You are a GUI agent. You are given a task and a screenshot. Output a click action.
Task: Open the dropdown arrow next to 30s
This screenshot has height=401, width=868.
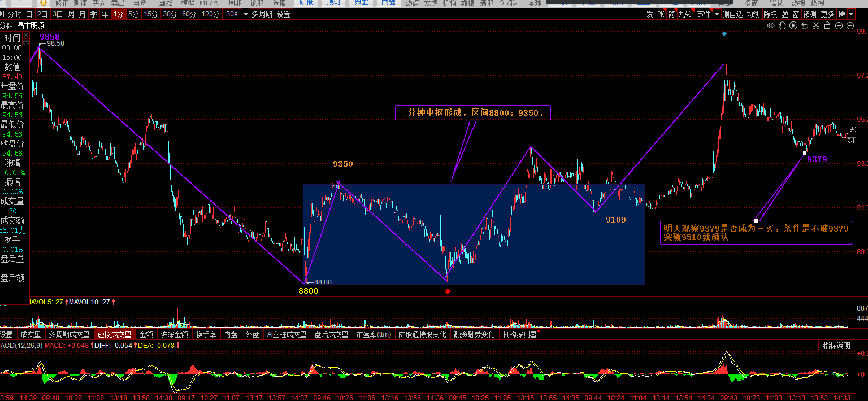(246, 14)
